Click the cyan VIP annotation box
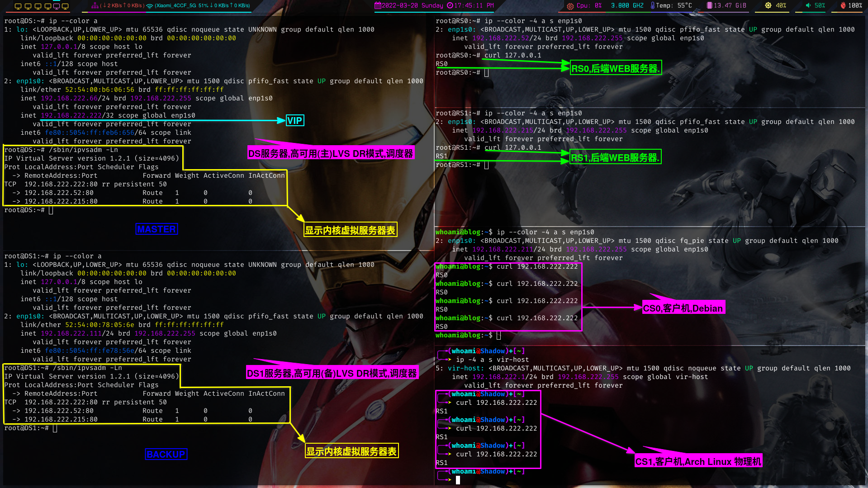Viewport: 868px width, 488px height. tap(294, 120)
